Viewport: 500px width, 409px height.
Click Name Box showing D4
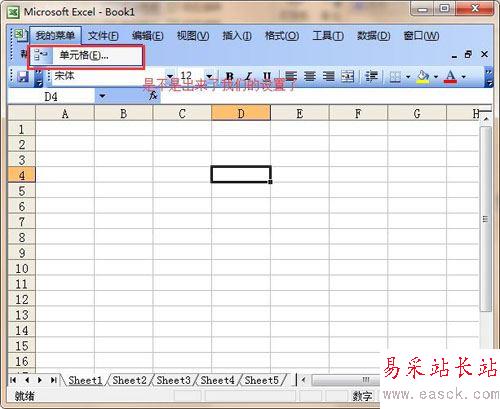pyautogui.click(x=51, y=97)
